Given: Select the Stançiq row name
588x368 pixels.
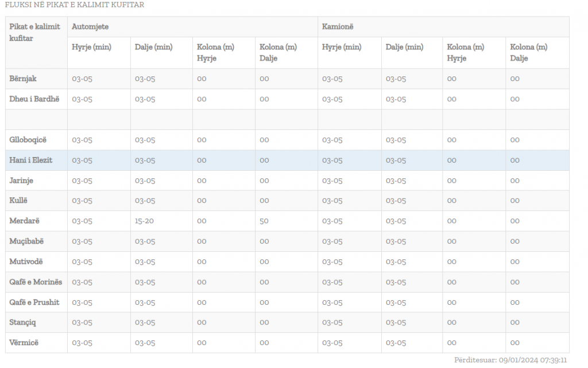Looking at the screenshot, I should pos(22,323).
